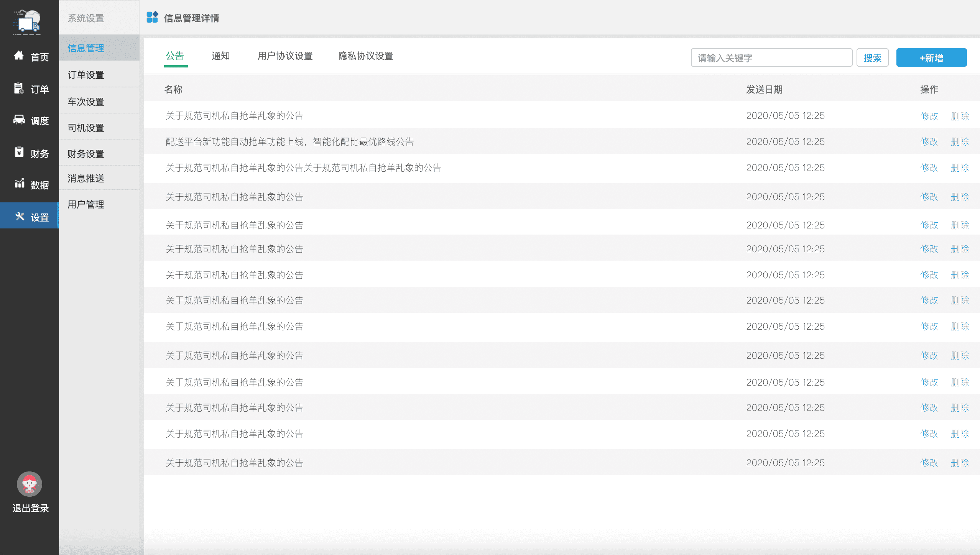Click the home (首页) house icon
The image size is (980, 555).
19,56
